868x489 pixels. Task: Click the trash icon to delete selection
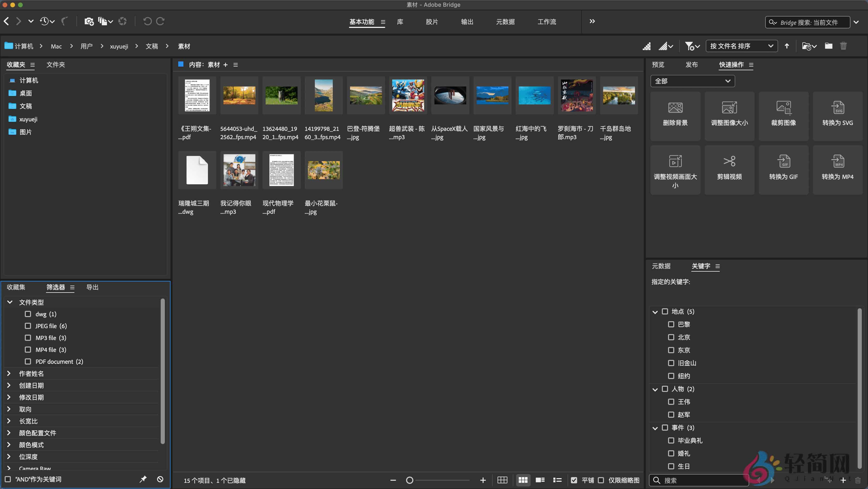(843, 46)
